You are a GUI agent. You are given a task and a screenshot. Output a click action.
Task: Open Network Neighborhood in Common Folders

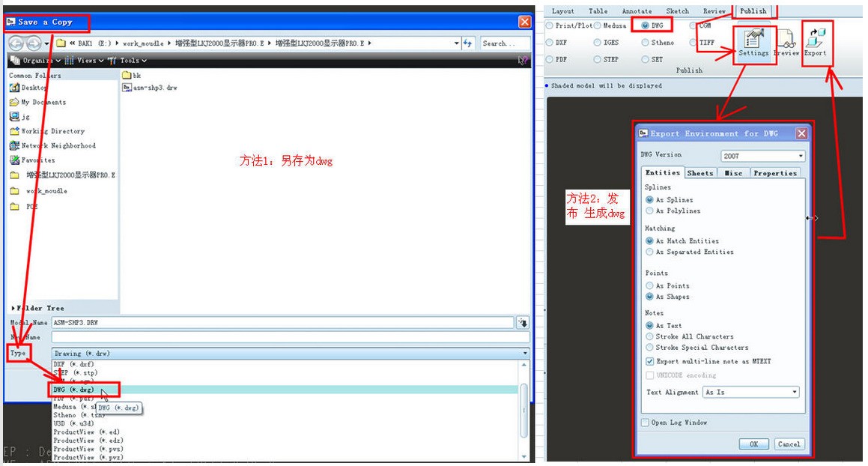coord(52,146)
